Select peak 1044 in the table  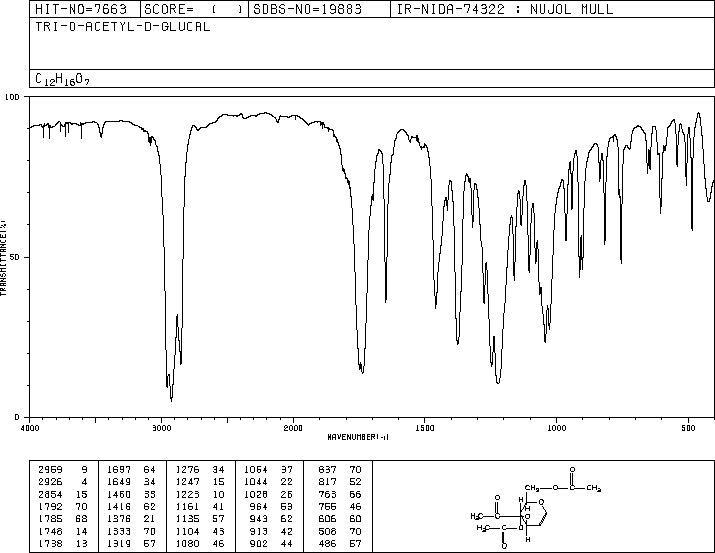pyautogui.click(x=256, y=482)
